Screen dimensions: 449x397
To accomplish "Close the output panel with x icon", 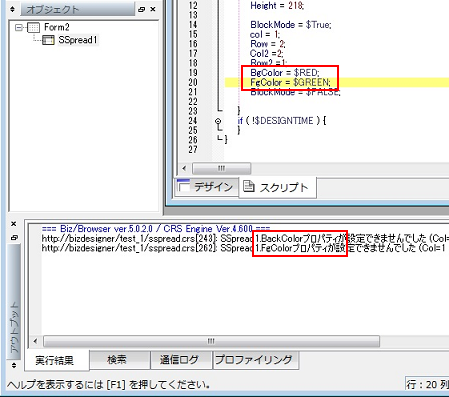I will click(x=14, y=224).
